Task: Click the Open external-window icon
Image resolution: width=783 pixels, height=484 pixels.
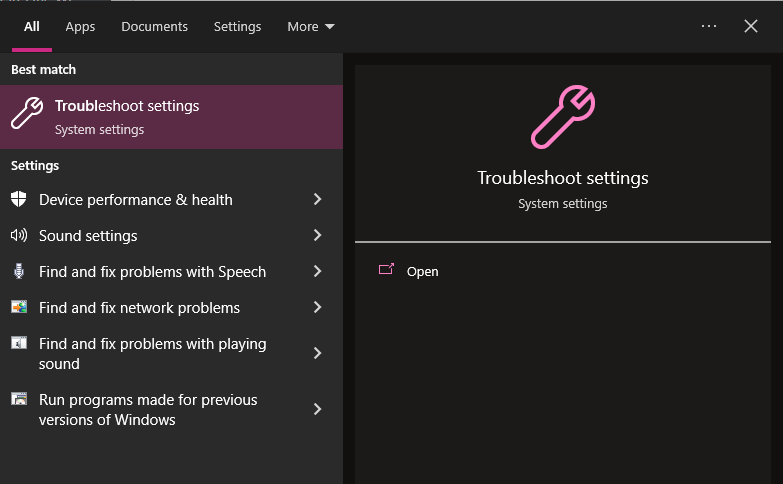Action: 386,270
